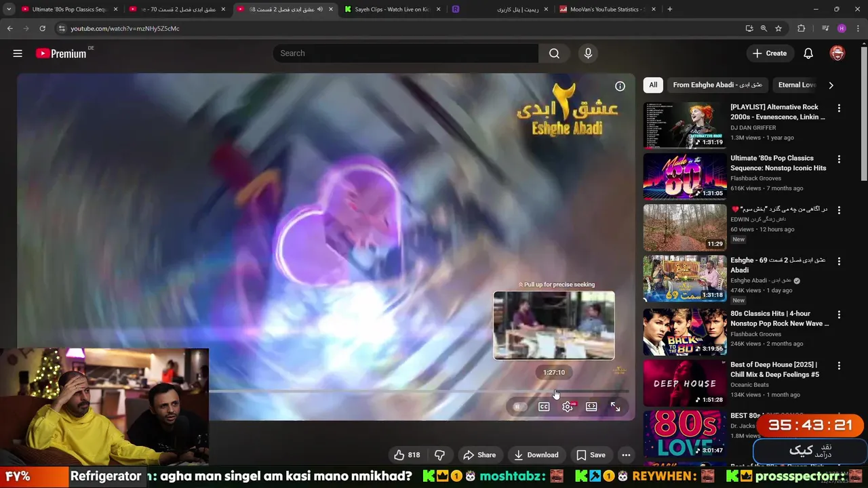This screenshot has width=868, height=488.
Task: Click the address bar URL
Action: (x=125, y=28)
